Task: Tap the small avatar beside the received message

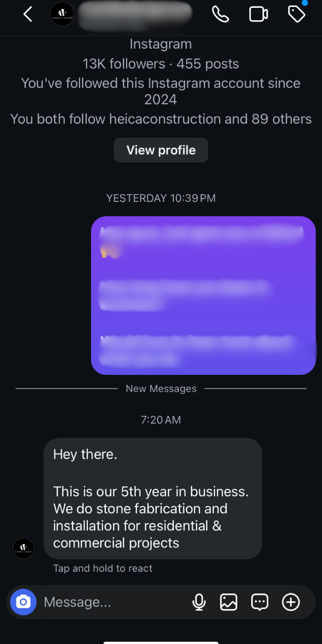Action: [x=23, y=548]
